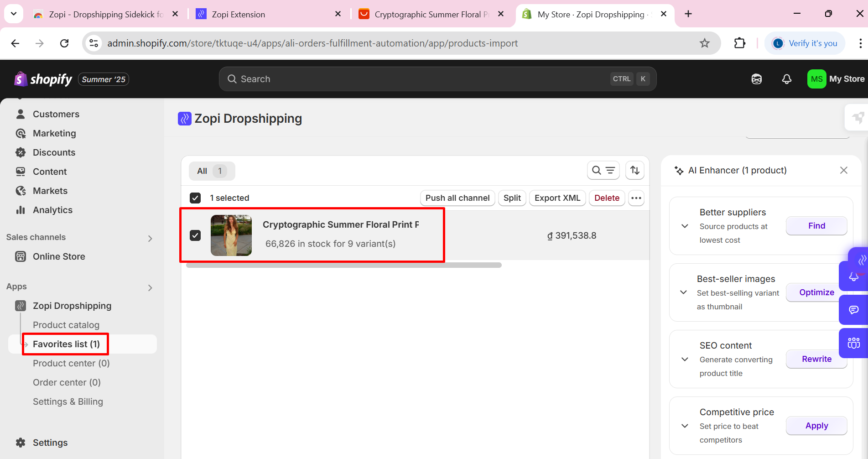Open the product thumbnail image
The width and height of the screenshot is (868, 459).
click(231, 235)
